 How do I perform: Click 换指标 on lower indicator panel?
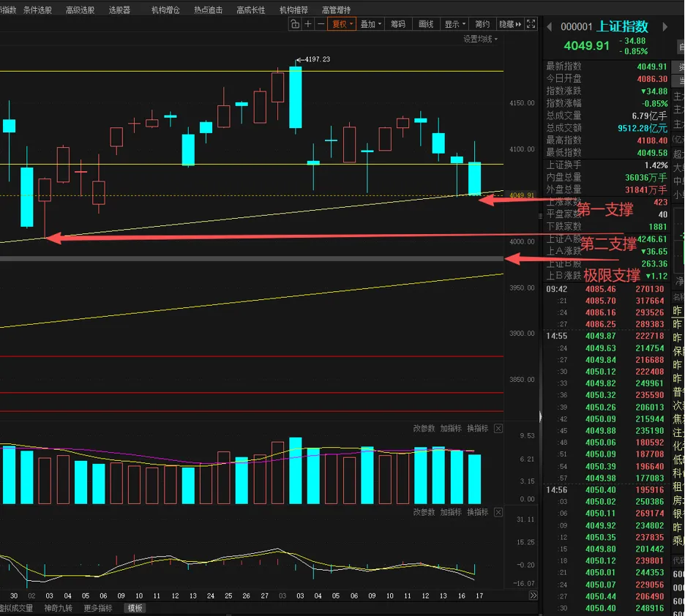477,512
